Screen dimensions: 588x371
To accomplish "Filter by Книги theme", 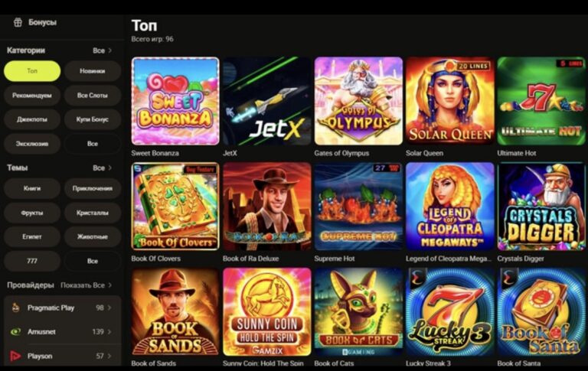I will [x=32, y=188].
